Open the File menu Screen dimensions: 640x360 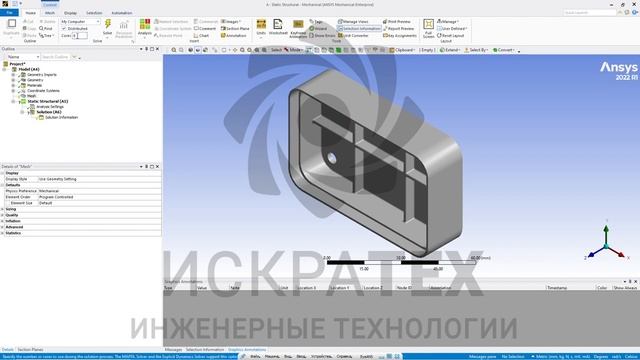pos(9,13)
